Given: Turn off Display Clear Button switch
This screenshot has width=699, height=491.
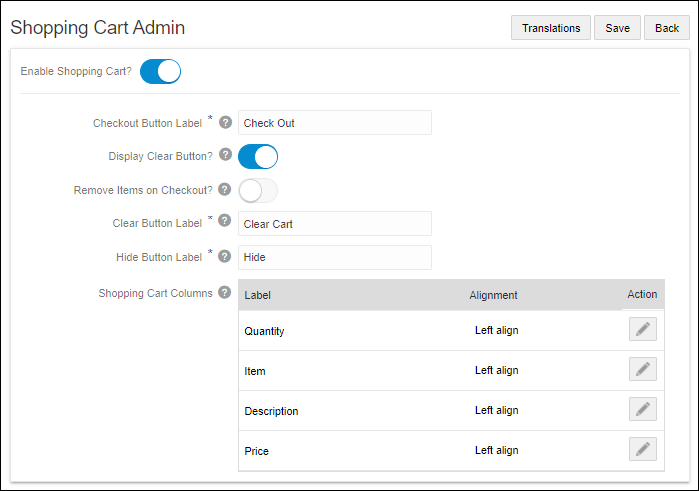Looking at the screenshot, I should 257,157.
